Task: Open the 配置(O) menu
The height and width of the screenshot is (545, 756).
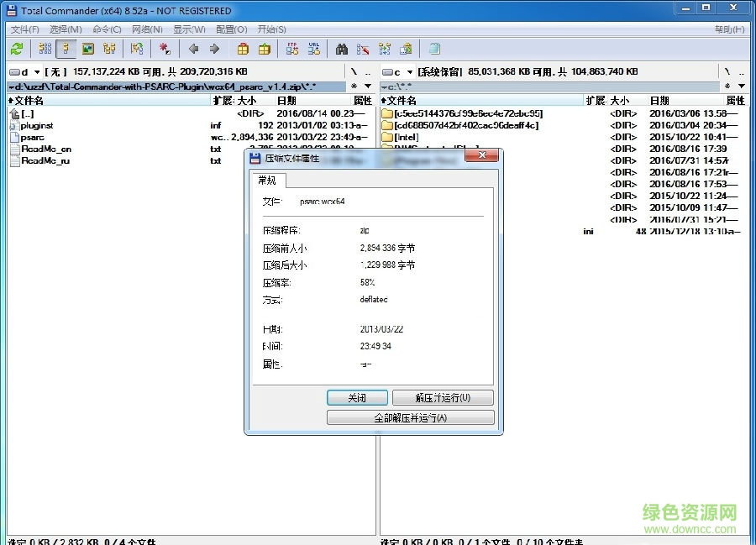Action: tap(231, 29)
